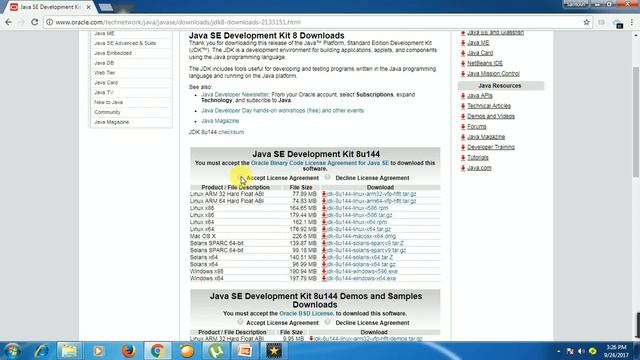Close the Java SE Development Kit tab
The height and width of the screenshot is (360, 640).
[88, 7]
